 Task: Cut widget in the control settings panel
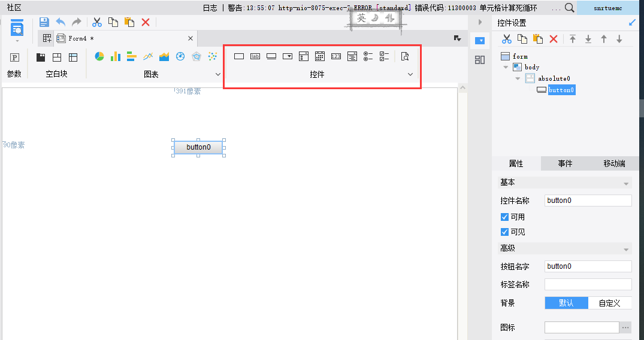(507, 39)
